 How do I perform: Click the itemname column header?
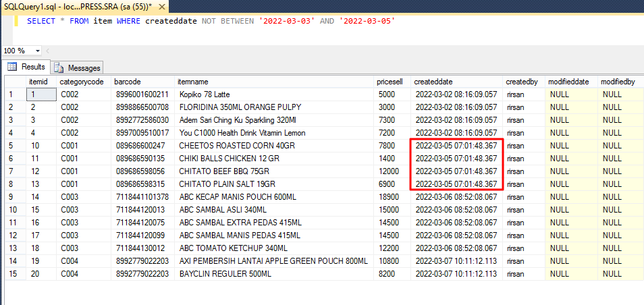click(x=274, y=82)
